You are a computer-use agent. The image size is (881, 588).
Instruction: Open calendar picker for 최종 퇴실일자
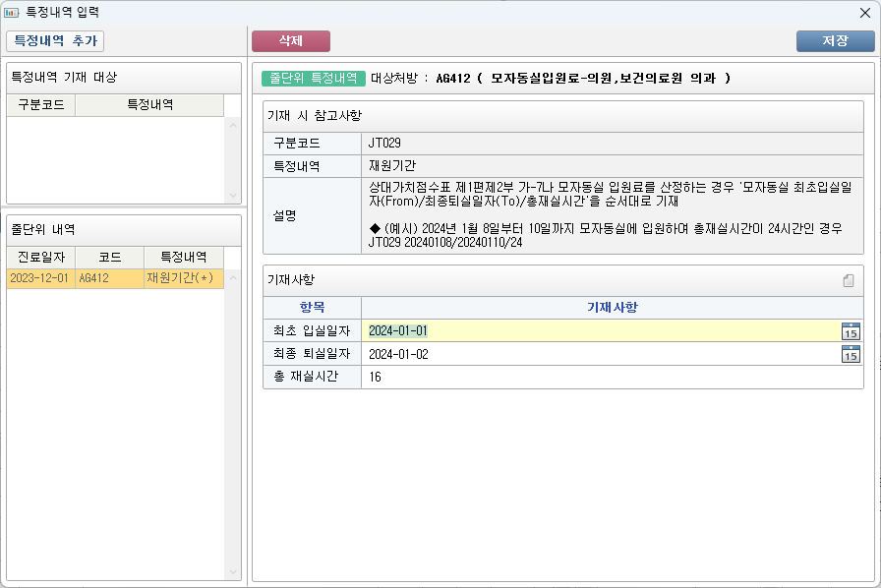pyautogui.click(x=851, y=354)
